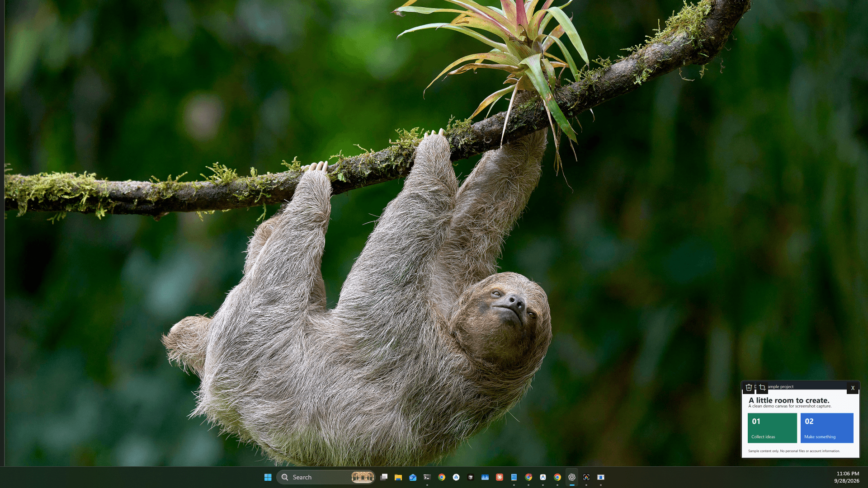Image resolution: width=868 pixels, height=488 pixels.
Task: Open the black cube app icon
Action: 471,477
